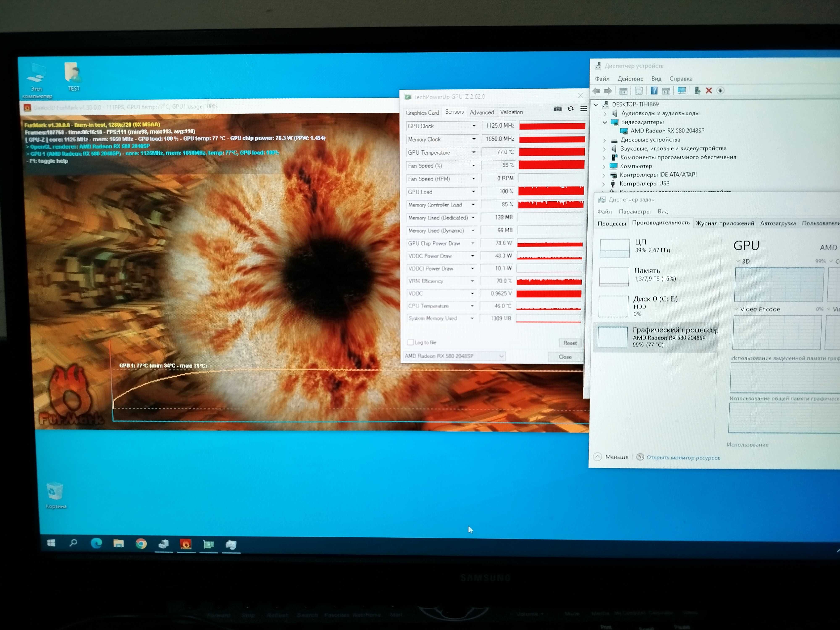Switch to Device Manager via taskbar icon
The image size is (840, 630).
tap(164, 544)
